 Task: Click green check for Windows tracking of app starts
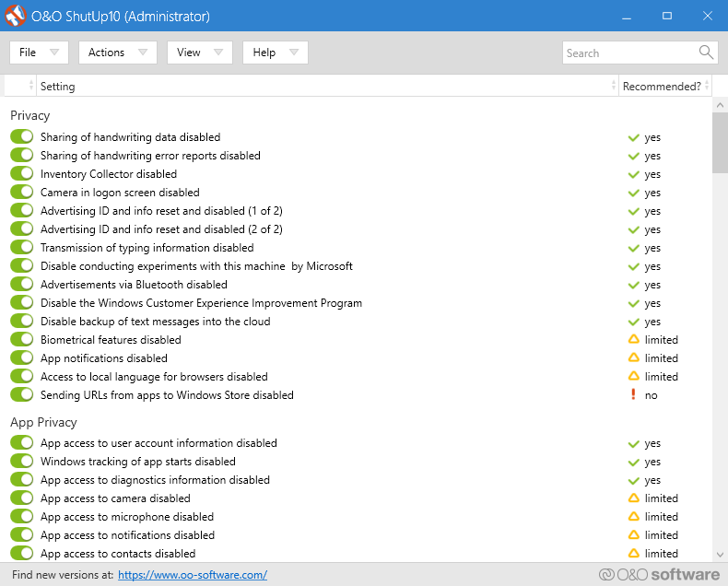click(633, 463)
